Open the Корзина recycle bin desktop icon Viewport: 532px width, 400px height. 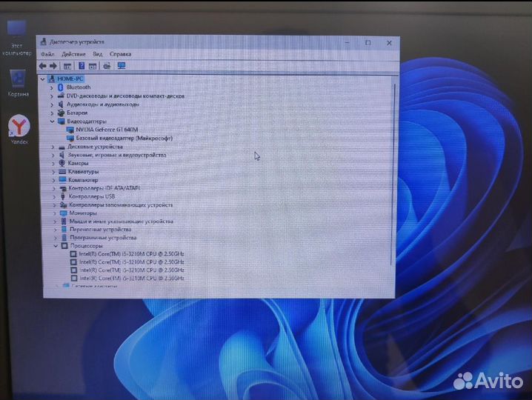18,83
